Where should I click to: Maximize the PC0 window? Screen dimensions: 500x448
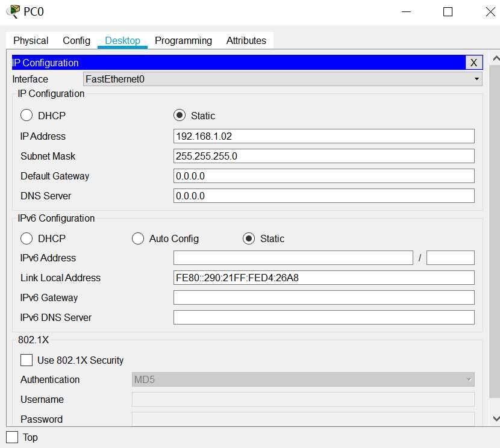448,12
